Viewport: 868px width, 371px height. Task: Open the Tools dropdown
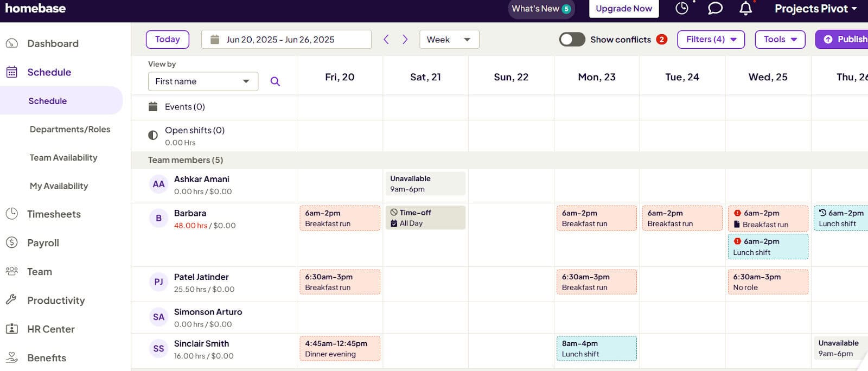click(x=780, y=39)
